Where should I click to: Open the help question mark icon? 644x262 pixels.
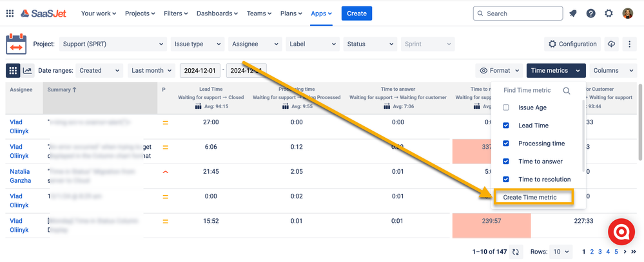coord(590,14)
